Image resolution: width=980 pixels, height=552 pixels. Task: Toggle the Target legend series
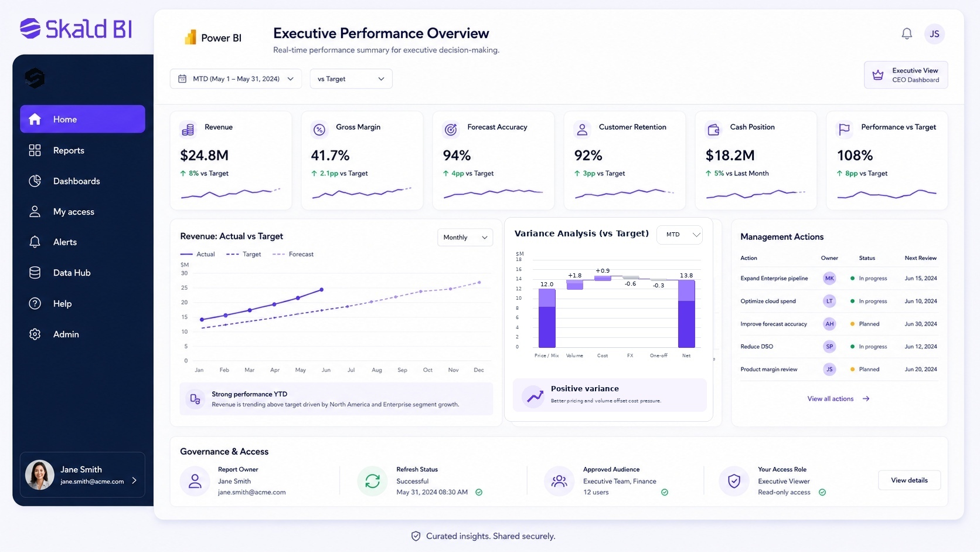click(244, 254)
